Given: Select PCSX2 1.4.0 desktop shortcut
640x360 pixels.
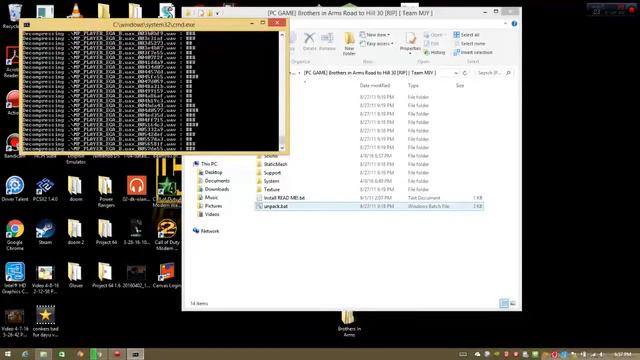Looking at the screenshot, I should tap(45, 189).
